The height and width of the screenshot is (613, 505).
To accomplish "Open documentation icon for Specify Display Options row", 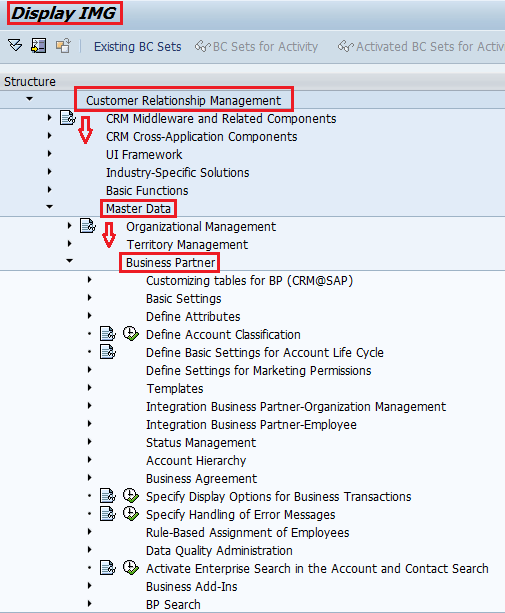I will point(108,496).
